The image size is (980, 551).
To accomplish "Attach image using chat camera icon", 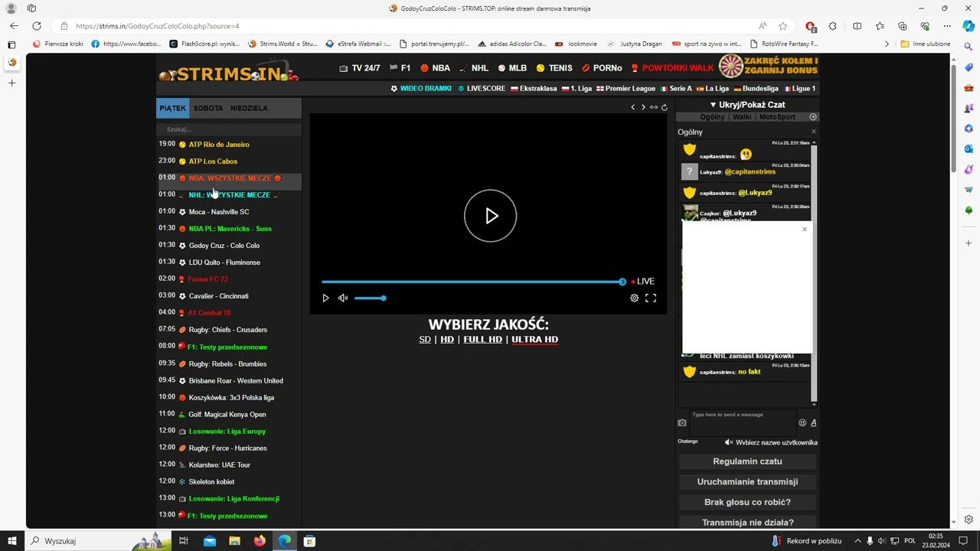I will tap(682, 422).
